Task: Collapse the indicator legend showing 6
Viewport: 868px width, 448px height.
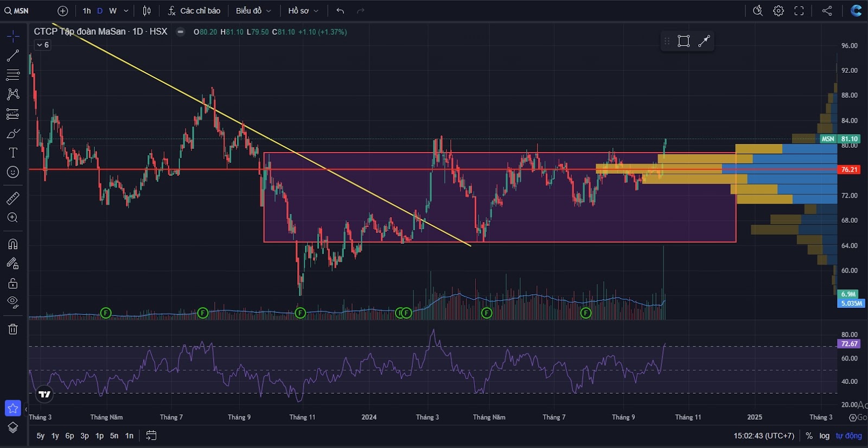Action: pyautogui.click(x=43, y=45)
